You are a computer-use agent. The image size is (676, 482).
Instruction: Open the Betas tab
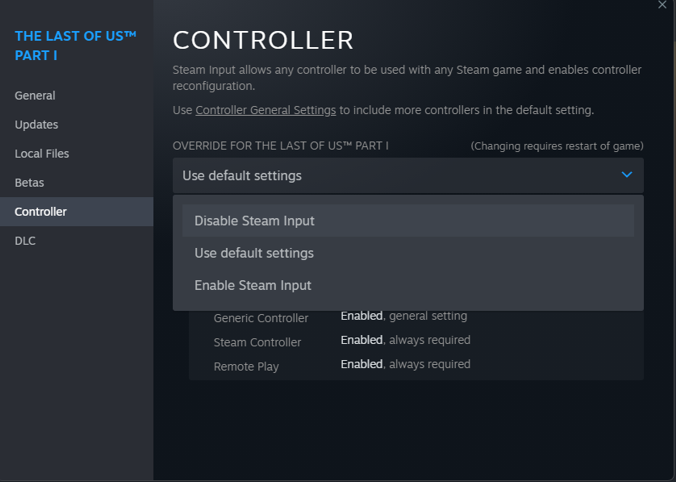[30, 183]
